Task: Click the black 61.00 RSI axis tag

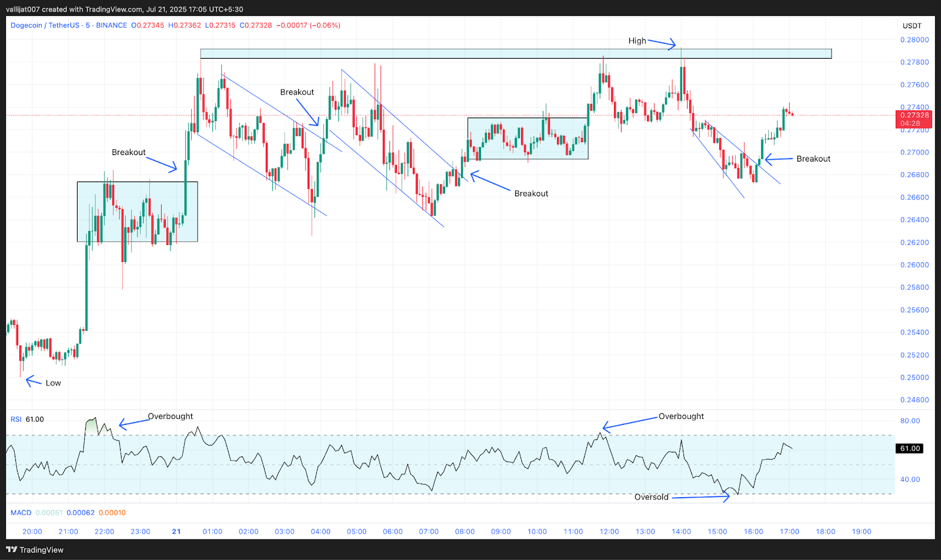Action: 910,448
